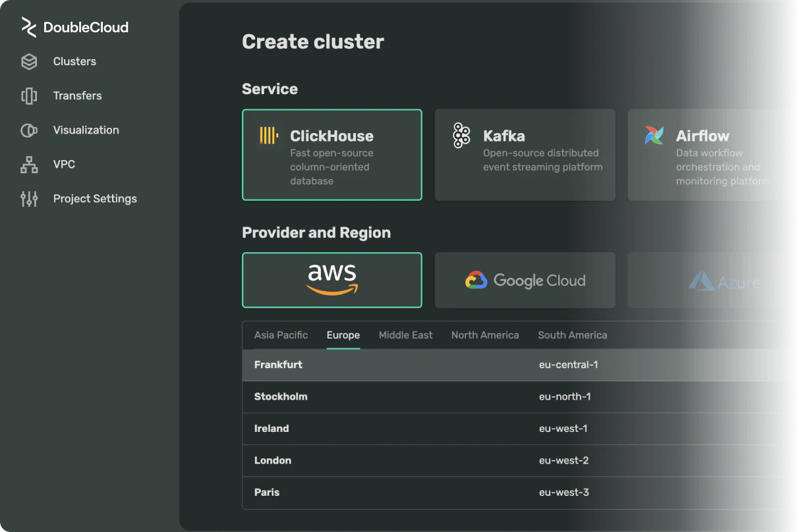Click the DoubleCloud logo
This screenshot has height=532, width=800.
[74, 27]
